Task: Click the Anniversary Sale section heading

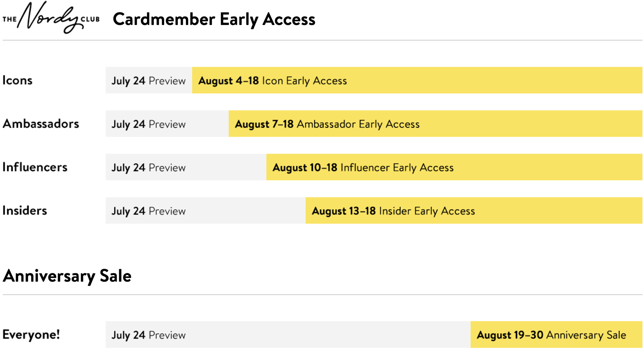Action: 67,276
